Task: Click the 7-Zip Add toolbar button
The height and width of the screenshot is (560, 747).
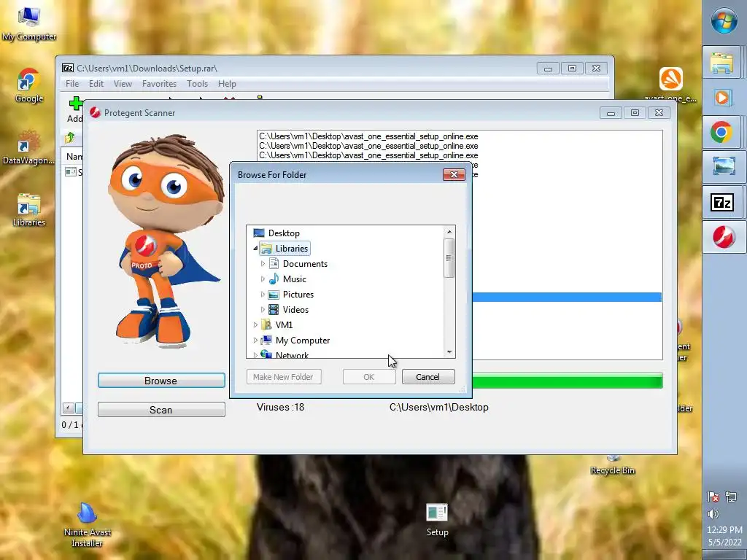Action: tap(75, 109)
